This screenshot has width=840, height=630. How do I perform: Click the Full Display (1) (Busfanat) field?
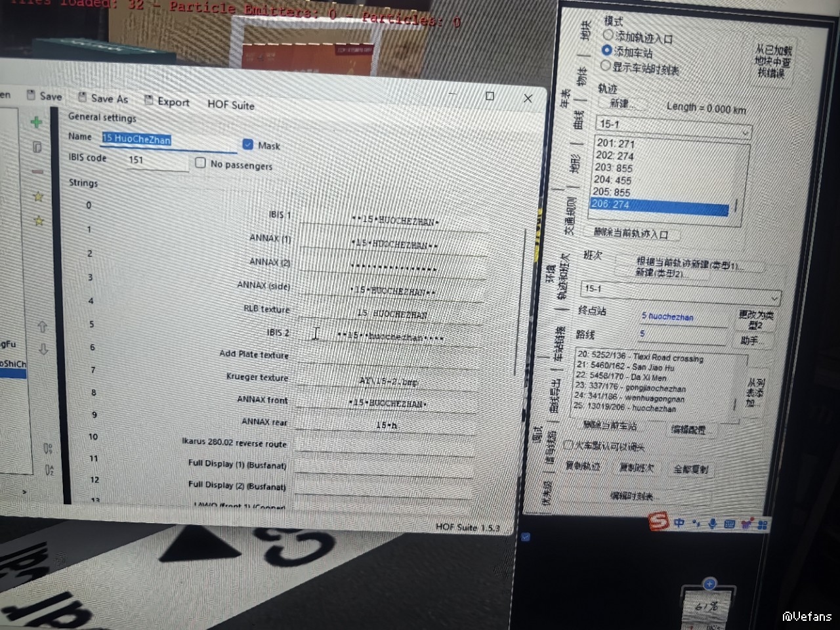coord(385,467)
